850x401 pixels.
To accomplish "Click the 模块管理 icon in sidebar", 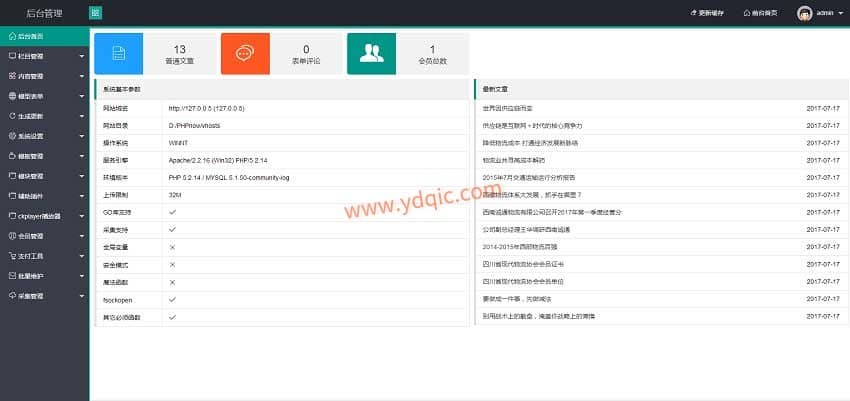I will coord(12,176).
